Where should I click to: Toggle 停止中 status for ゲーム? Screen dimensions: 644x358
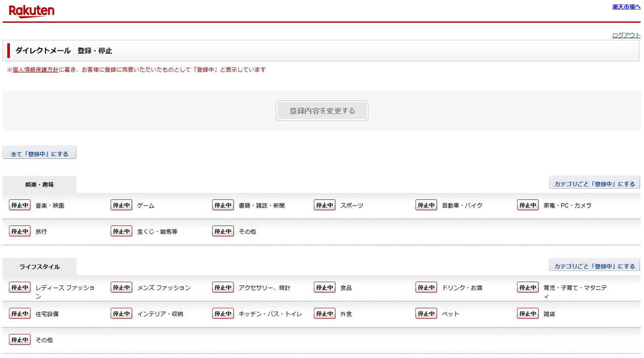click(x=121, y=205)
